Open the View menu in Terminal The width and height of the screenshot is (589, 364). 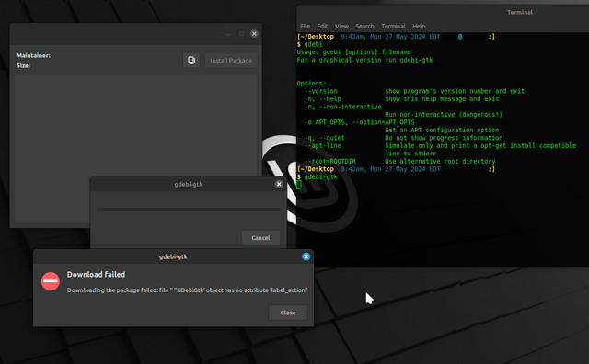coord(341,26)
